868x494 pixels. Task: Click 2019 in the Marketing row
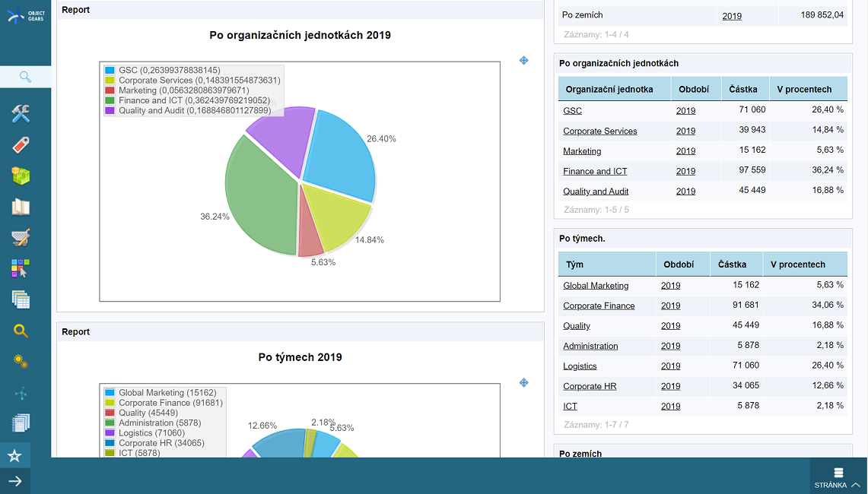(685, 150)
